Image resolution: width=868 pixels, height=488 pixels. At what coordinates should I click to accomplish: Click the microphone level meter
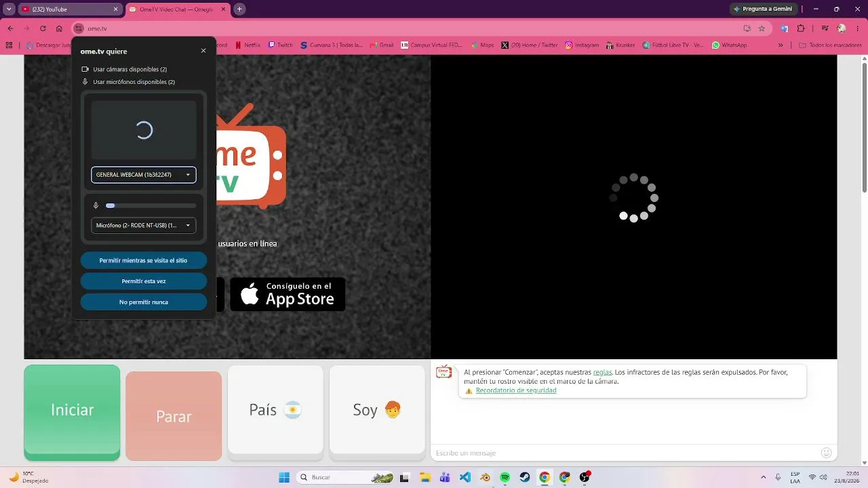tap(151, 205)
